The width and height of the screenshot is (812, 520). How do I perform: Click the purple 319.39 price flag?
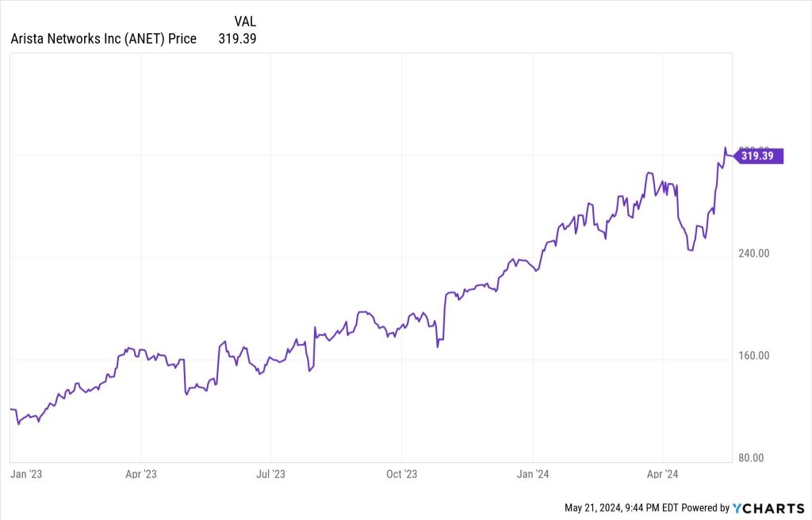[x=760, y=156]
